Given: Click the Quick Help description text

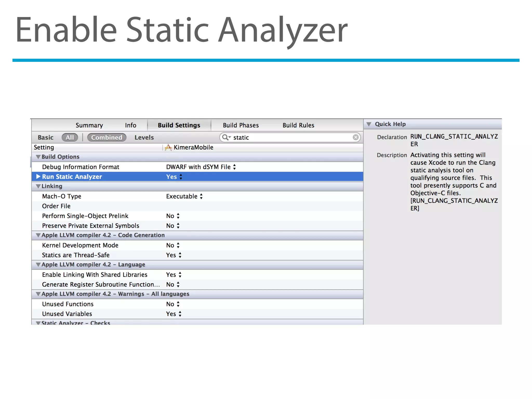Looking at the screenshot, I should (x=454, y=182).
